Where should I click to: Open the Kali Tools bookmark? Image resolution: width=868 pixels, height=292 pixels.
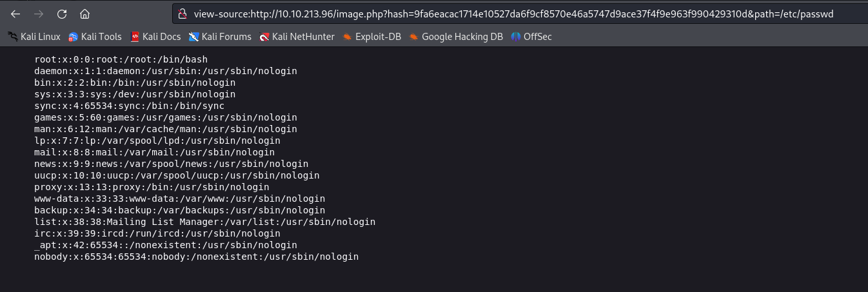pyautogui.click(x=95, y=37)
